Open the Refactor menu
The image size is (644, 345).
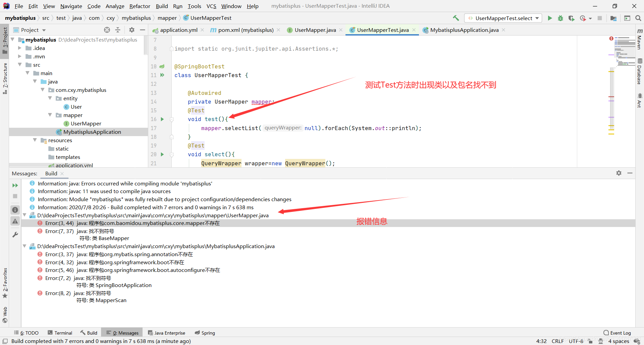coord(140,6)
